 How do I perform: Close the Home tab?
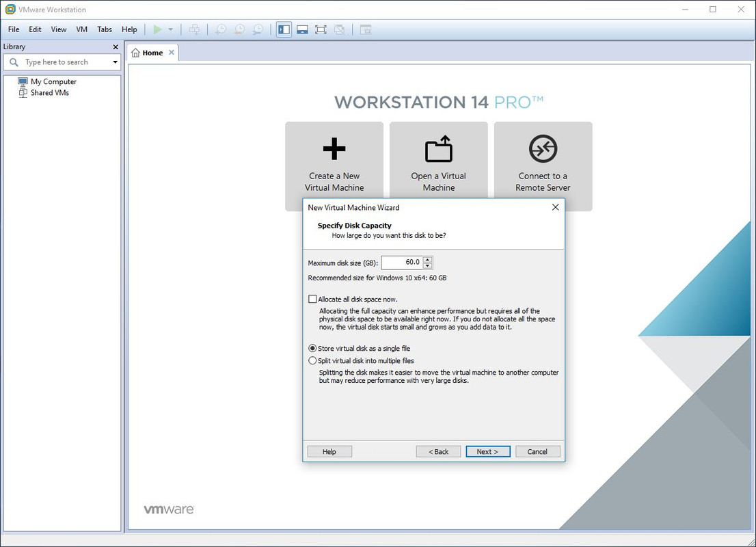pos(172,52)
